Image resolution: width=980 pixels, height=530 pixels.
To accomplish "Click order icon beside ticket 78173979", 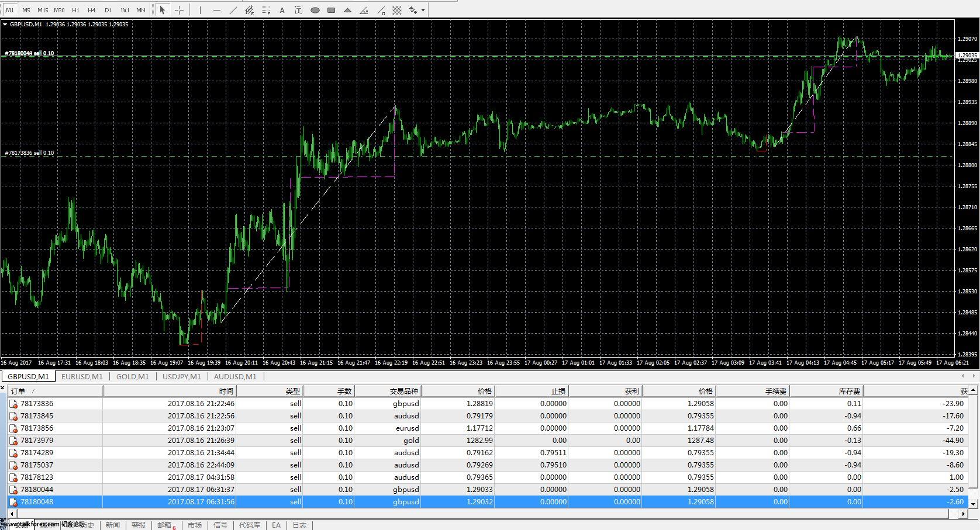I will pos(13,441).
